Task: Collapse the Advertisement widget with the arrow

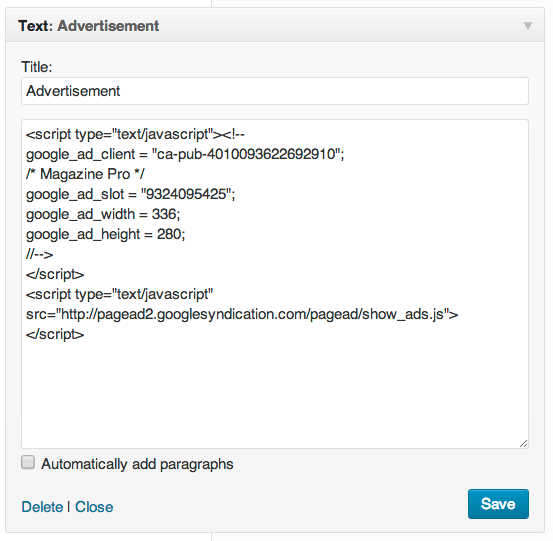Action: (x=528, y=26)
